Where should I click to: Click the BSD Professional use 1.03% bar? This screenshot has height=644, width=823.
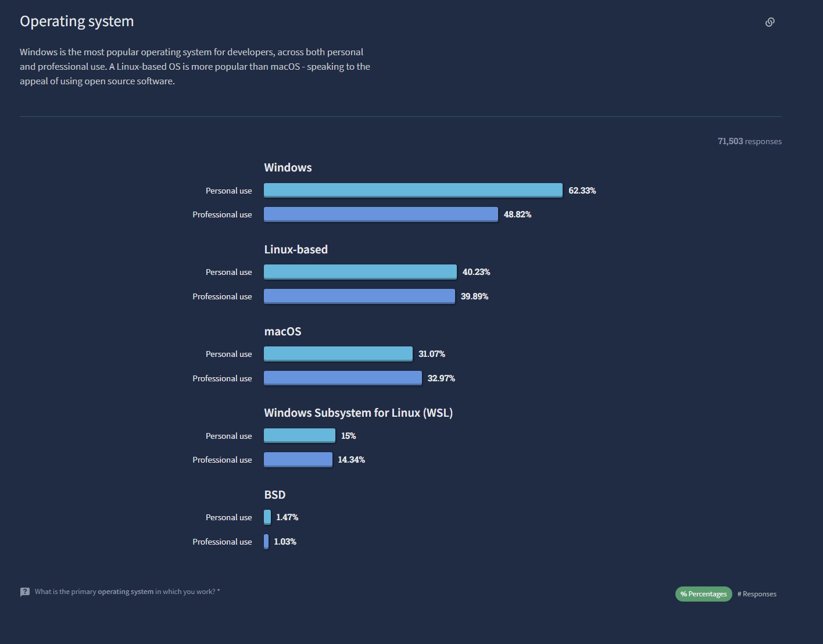point(266,542)
